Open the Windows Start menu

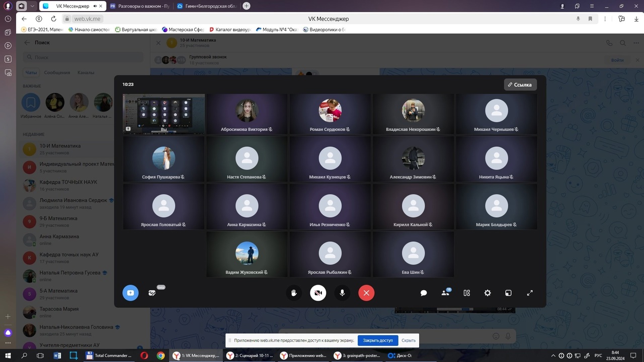[x=8, y=355]
